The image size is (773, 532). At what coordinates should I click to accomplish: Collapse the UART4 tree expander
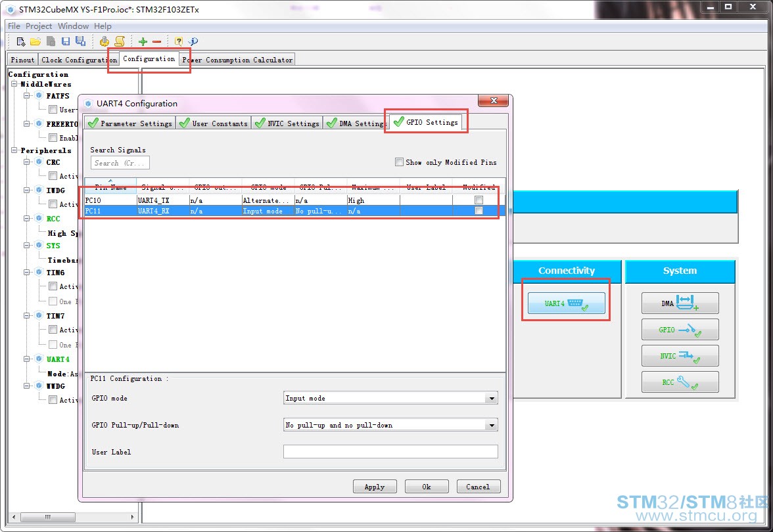[26, 359]
